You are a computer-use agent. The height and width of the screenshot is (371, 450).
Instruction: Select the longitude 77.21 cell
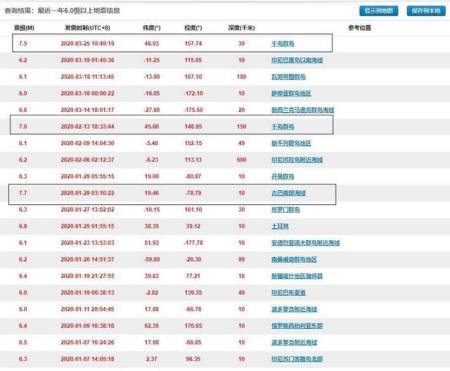pos(193,276)
